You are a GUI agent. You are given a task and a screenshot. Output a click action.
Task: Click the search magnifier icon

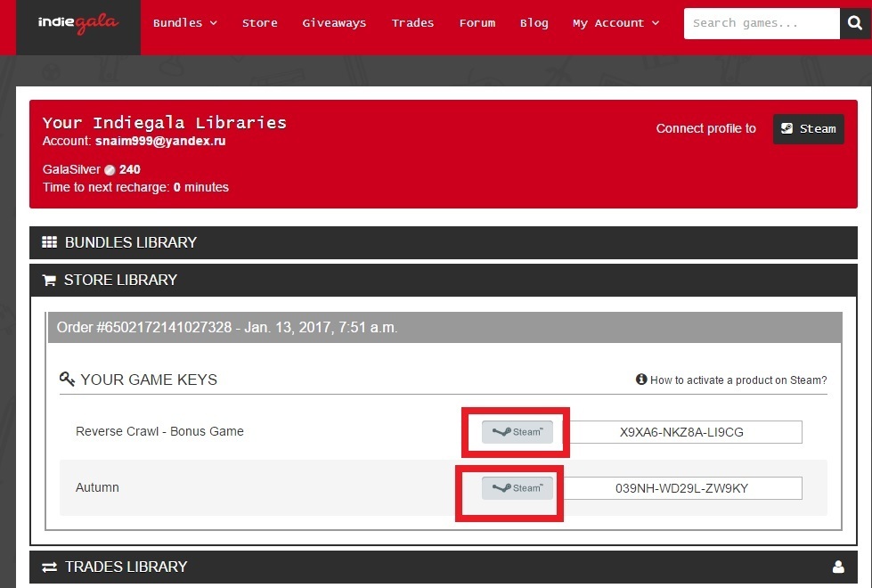[x=854, y=24]
